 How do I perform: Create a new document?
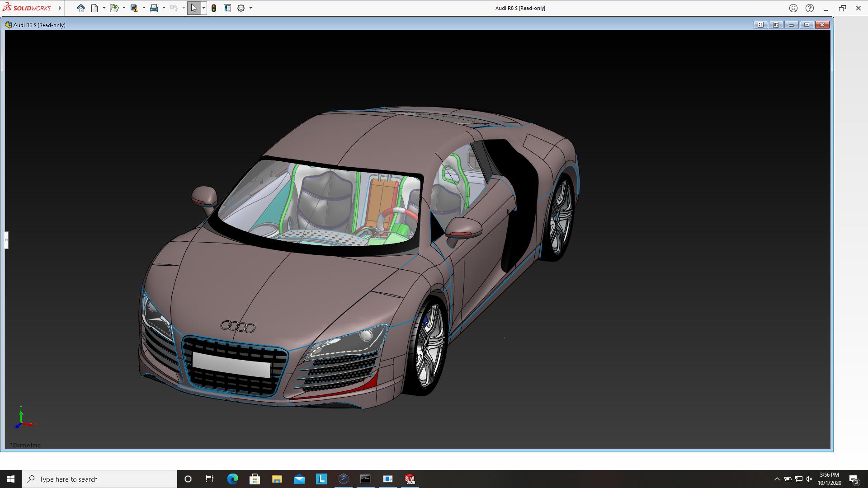(94, 8)
